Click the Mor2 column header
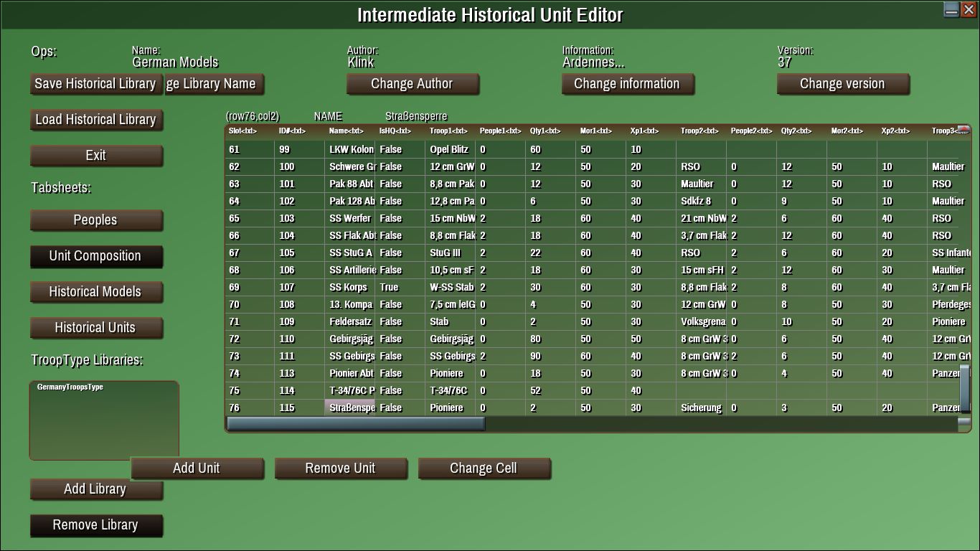The height and width of the screenshot is (551, 980). (852, 131)
